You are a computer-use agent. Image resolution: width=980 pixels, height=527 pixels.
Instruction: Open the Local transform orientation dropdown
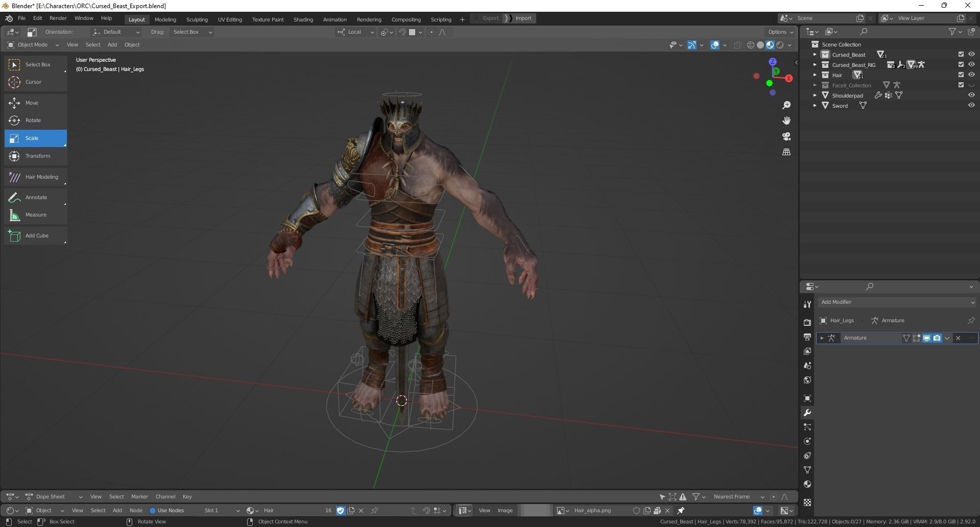click(x=355, y=32)
